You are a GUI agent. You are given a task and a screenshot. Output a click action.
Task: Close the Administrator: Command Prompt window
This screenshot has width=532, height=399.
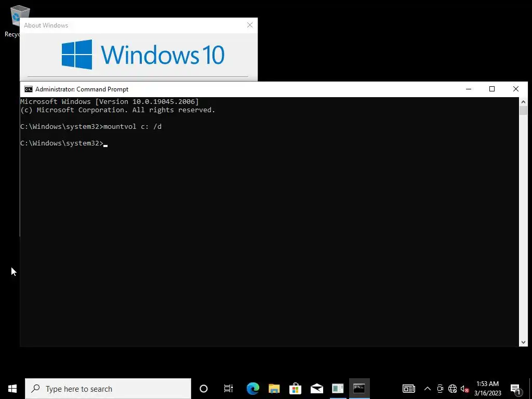516,89
